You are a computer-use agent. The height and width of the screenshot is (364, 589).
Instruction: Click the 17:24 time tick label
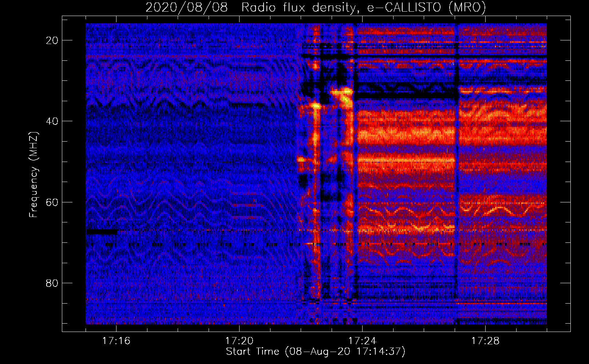[x=362, y=341]
